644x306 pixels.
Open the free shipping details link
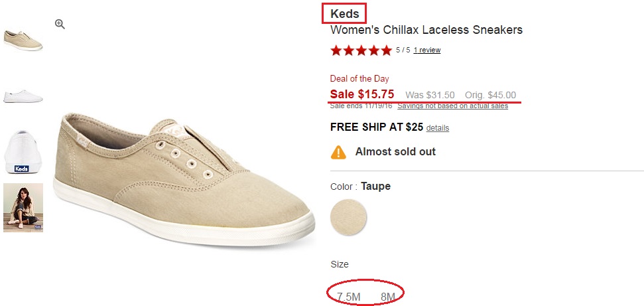pyautogui.click(x=438, y=128)
